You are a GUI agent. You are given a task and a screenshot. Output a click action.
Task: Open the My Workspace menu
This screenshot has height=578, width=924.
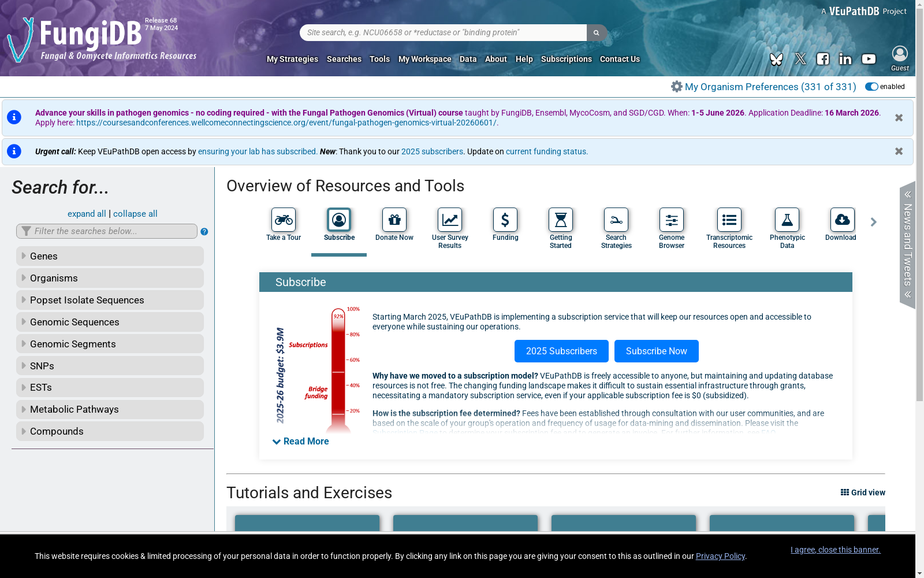[x=425, y=59]
